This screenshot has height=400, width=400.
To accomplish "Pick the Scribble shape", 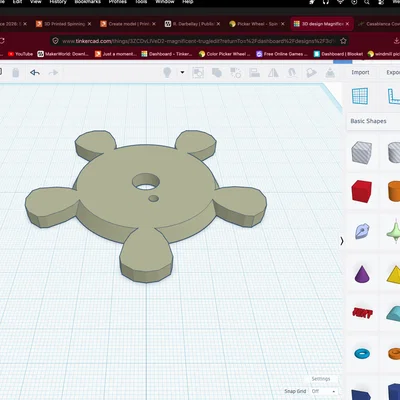I will [x=362, y=231].
